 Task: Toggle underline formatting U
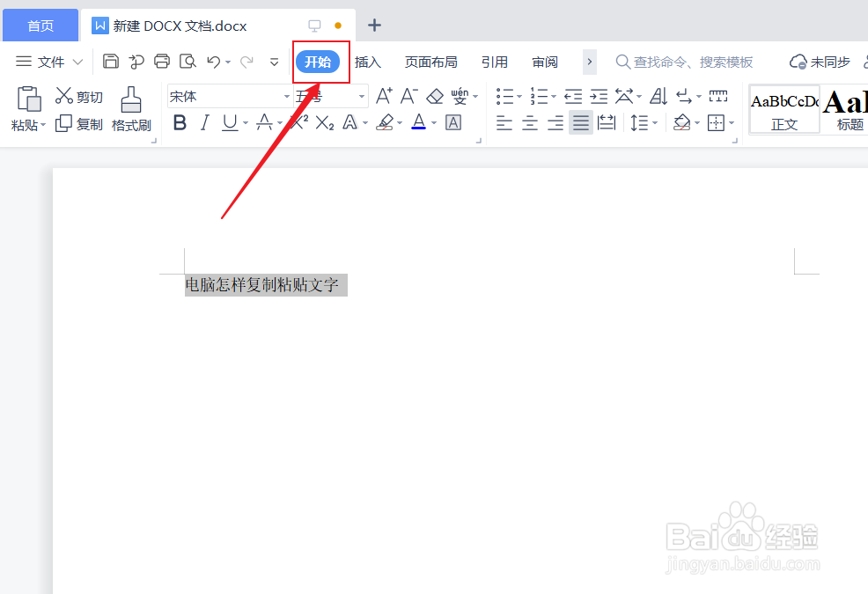click(x=230, y=122)
